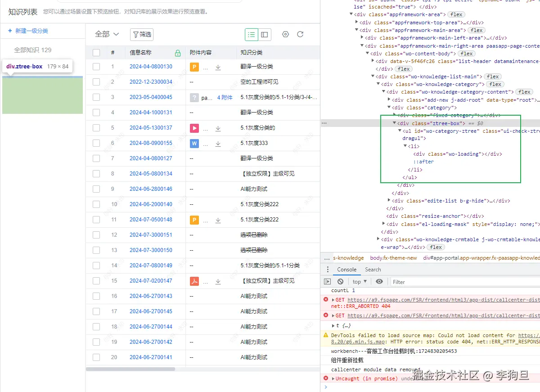Check the box for row 2024-08-0900155

click(x=96, y=143)
